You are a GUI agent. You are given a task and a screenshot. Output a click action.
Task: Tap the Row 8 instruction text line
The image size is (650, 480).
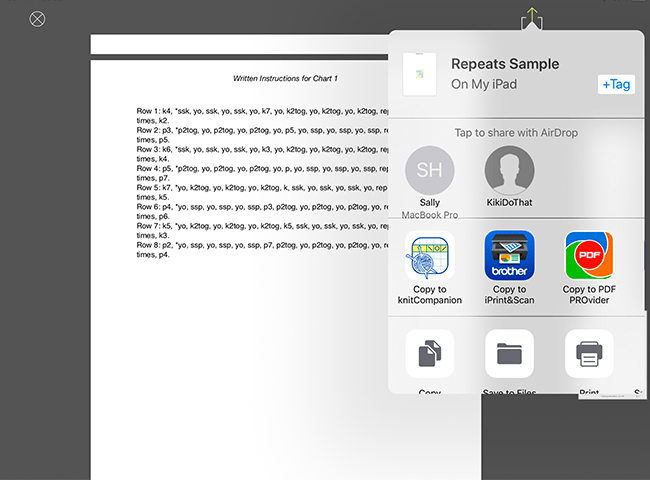point(262,250)
